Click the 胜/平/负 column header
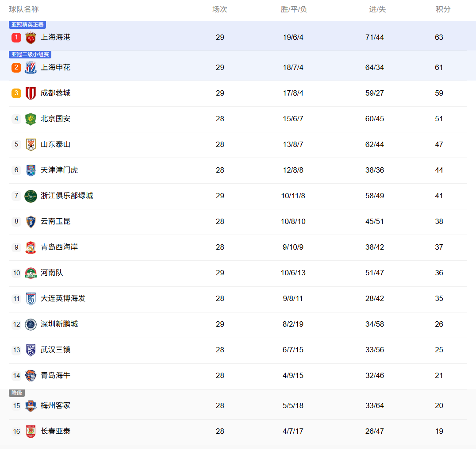The image size is (476, 451). pyautogui.click(x=294, y=9)
